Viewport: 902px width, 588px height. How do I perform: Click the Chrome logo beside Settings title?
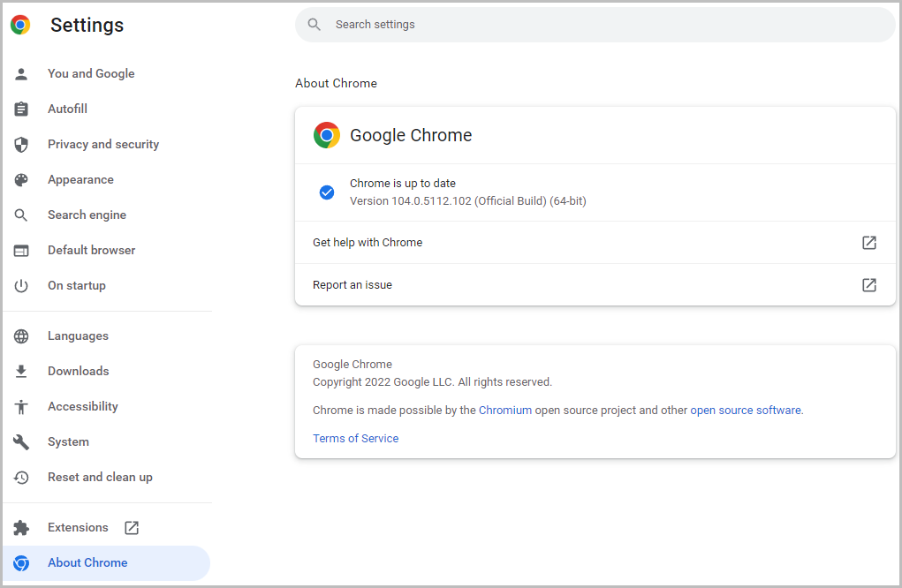tap(20, 25)
